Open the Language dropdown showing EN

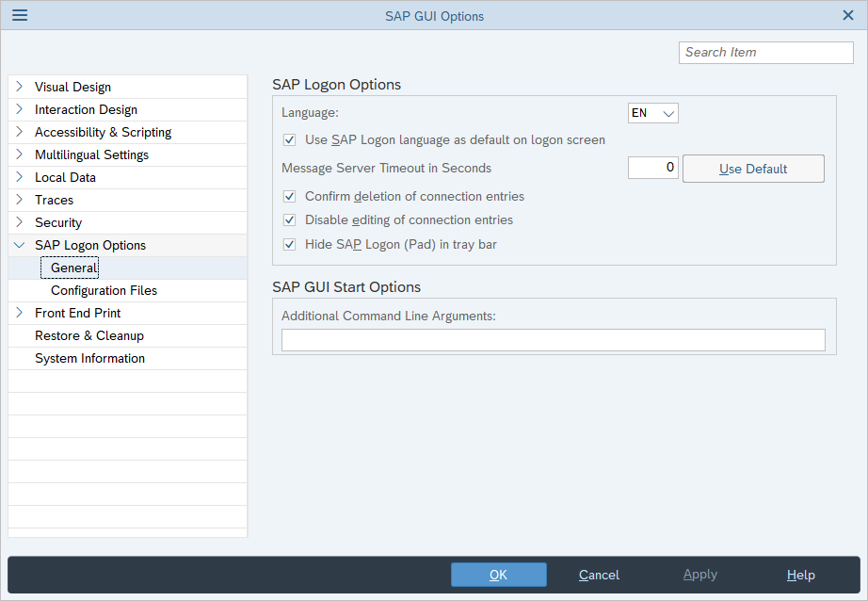tap(652, 113)
